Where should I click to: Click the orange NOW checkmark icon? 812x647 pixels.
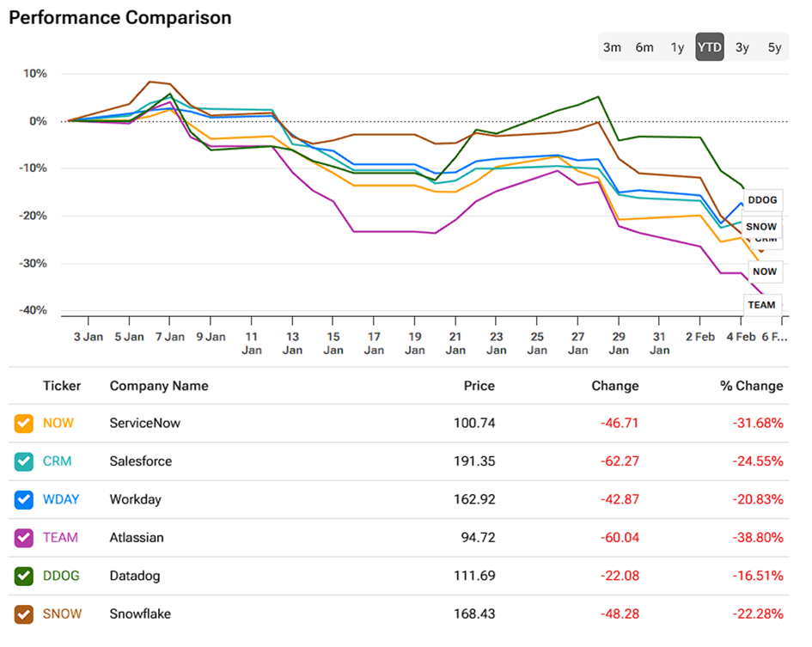pyautogui.click(x=23, y=423)
